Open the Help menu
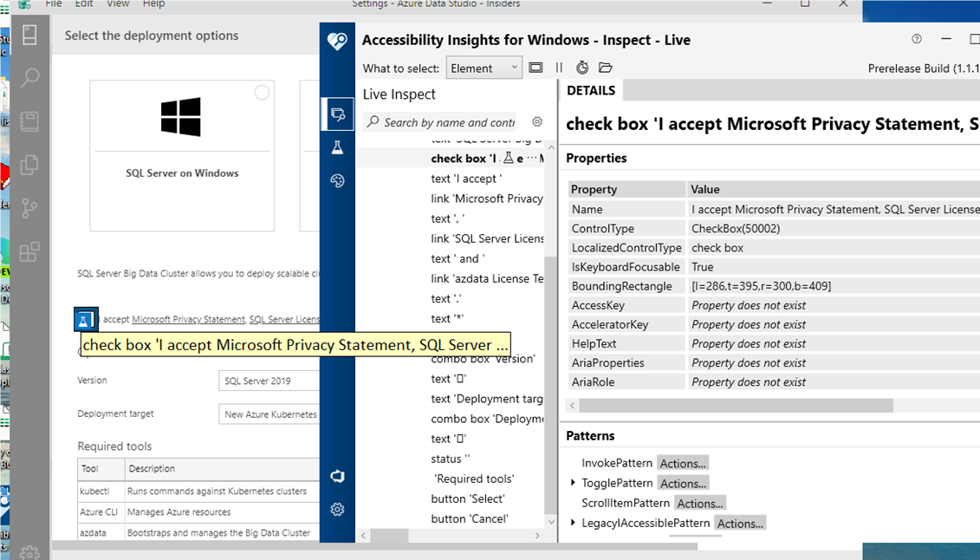The width and height of the screenshot is (980, 560). click(x=153, y=4)
